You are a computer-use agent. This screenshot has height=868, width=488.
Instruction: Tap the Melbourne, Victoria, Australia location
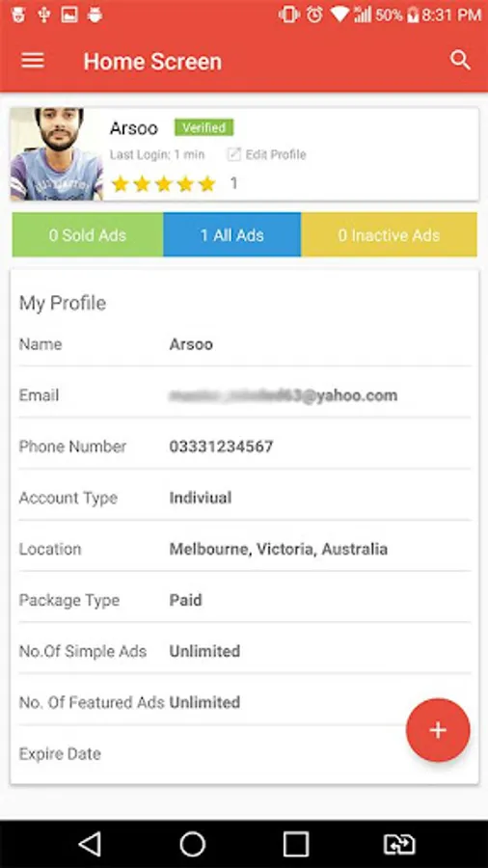(279, 549)
